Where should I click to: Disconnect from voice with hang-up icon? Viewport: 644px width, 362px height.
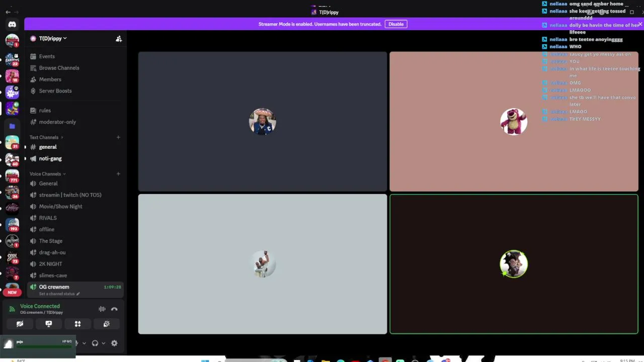(x=114, y=309)
